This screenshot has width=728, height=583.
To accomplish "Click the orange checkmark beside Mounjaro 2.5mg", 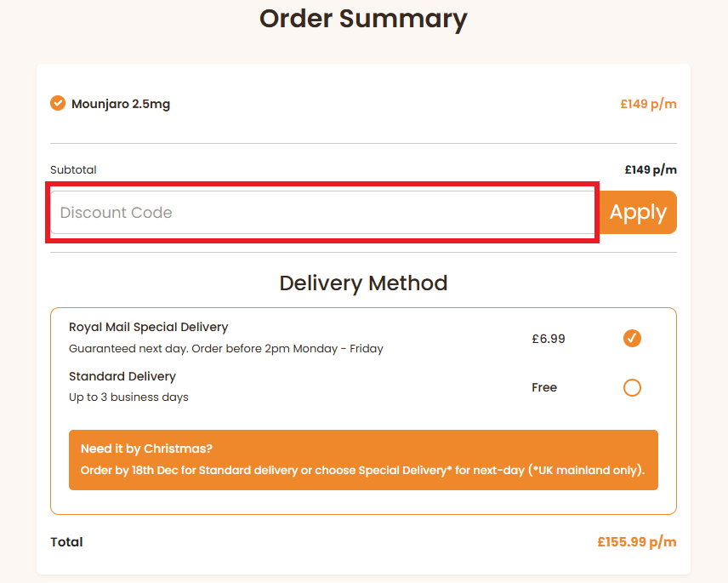I will coord(58,103).
